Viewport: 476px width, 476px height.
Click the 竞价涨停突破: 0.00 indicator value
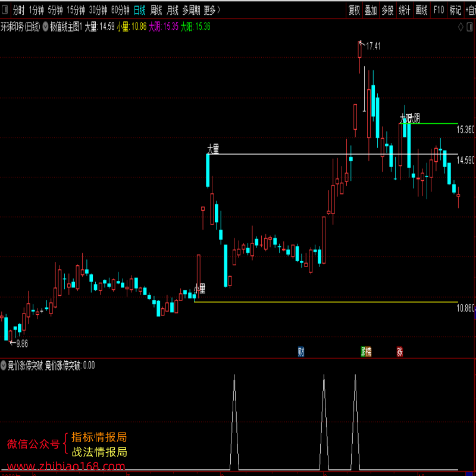click(x=70, y=365)
